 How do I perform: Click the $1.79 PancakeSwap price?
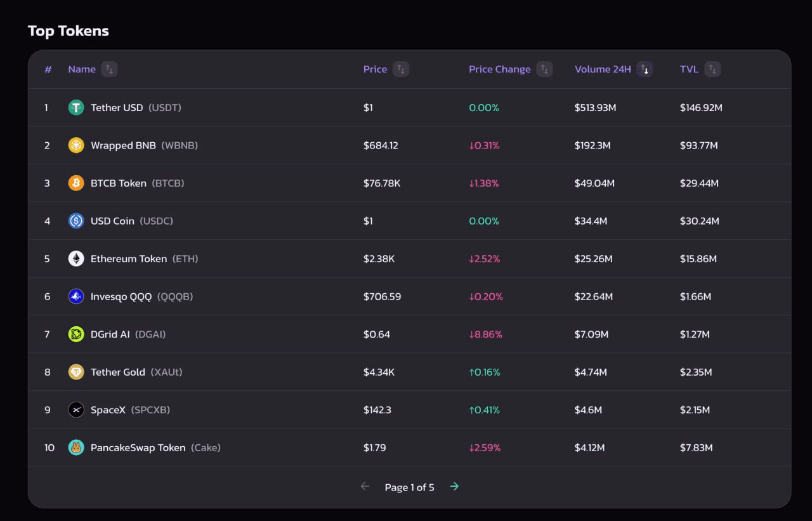(x=375, y=447)
